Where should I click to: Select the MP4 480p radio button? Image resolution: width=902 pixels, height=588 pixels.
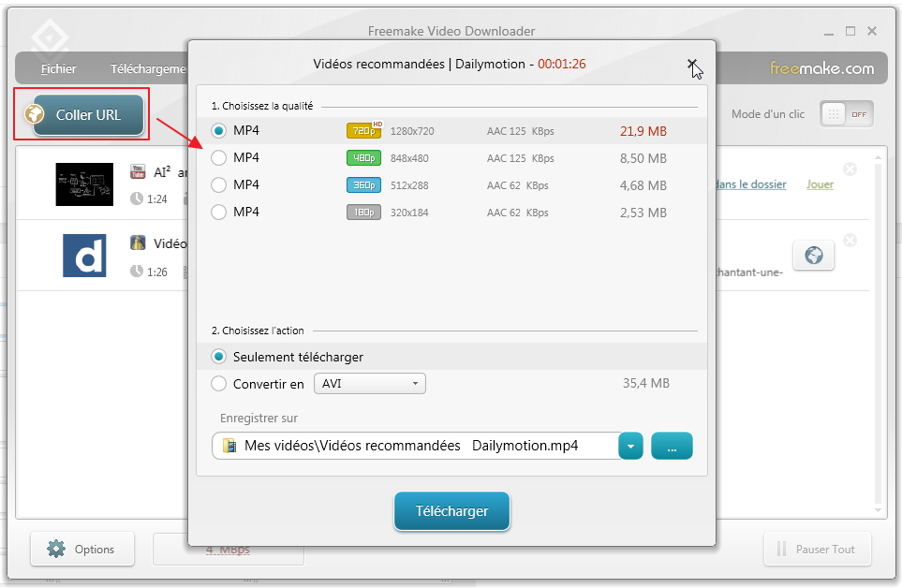point(218,157)
